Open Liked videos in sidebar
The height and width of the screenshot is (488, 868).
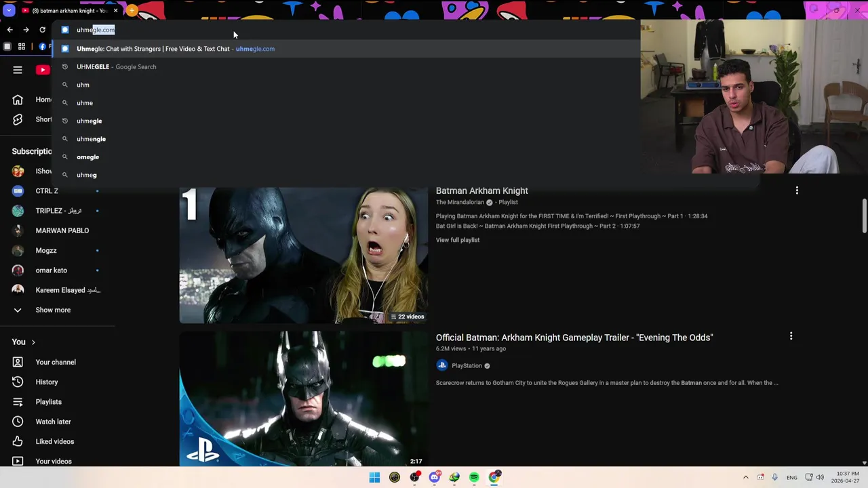point(54,441)
